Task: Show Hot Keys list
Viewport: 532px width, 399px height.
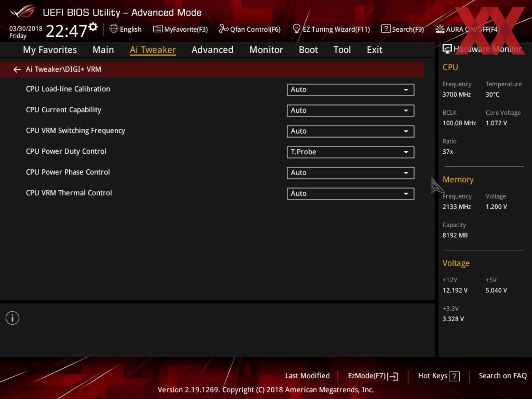Action: point(433,376)
